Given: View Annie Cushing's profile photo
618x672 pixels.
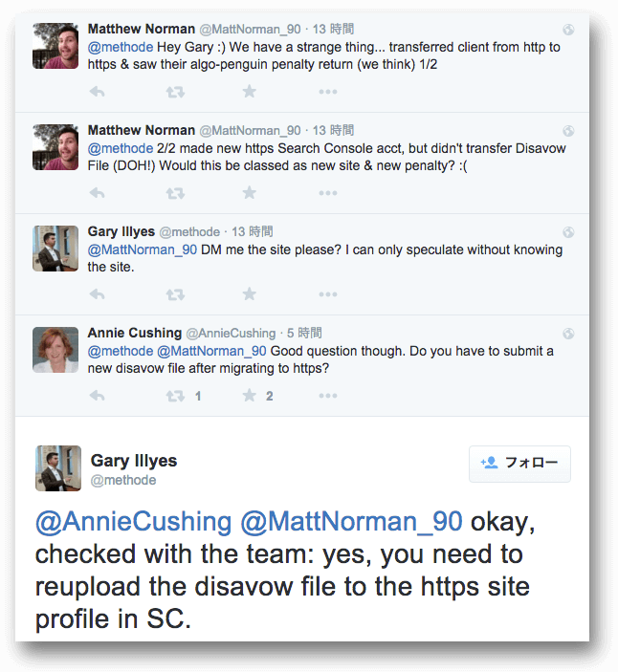Looking at the screenshot, I should coord(55,350).
